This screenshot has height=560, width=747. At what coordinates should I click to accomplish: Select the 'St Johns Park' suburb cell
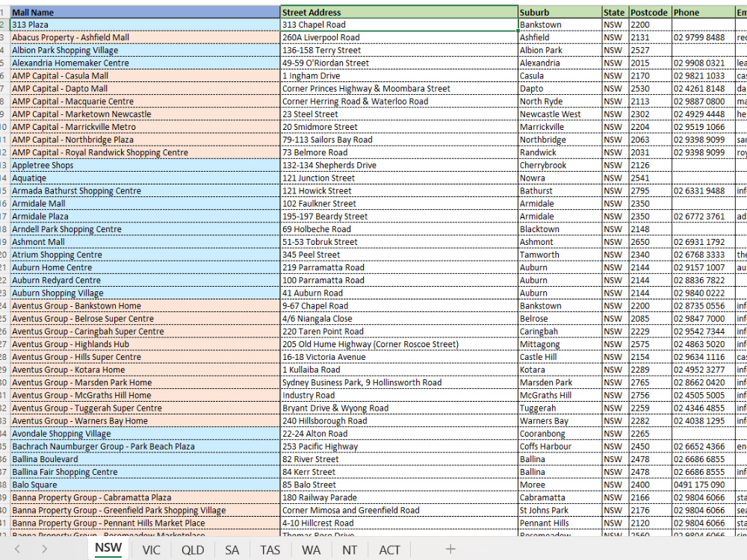[560, 510]
